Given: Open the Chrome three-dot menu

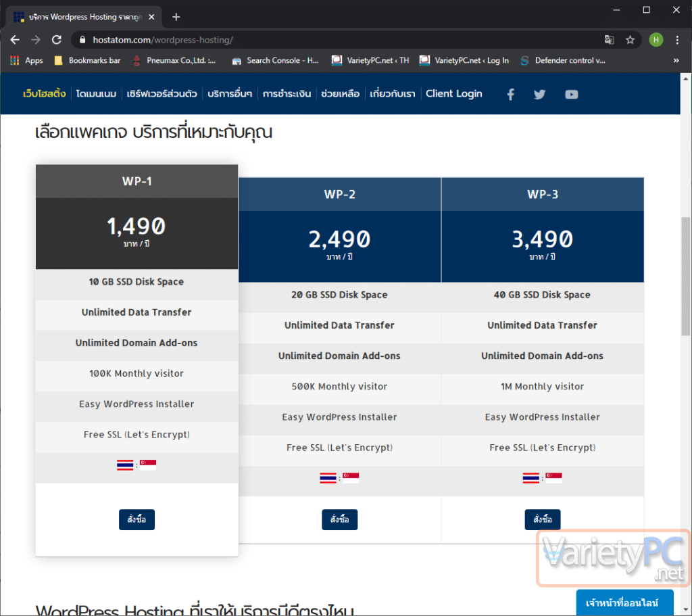Looking at the screenshot, I should coord(677,40).
